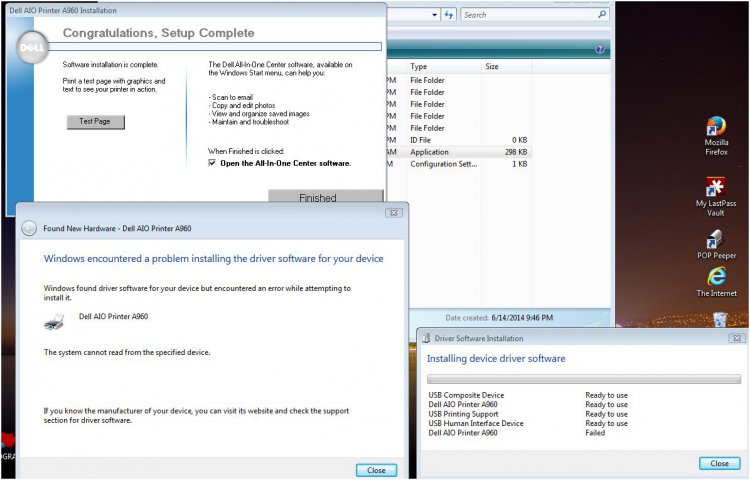Click the magnifier icon in Search box

601,15
